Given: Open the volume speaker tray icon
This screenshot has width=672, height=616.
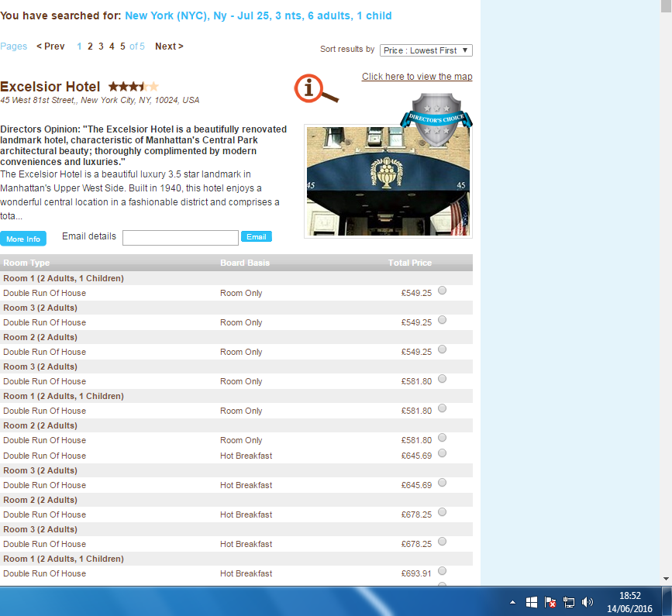Looking at the screenshot, I should tap(588, 602).
